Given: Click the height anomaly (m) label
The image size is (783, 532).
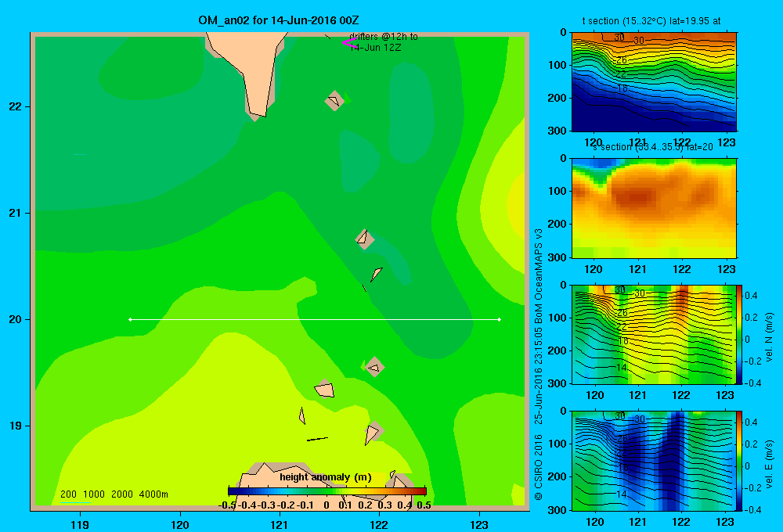Looking at the screenshot, I should coord(326,477).
